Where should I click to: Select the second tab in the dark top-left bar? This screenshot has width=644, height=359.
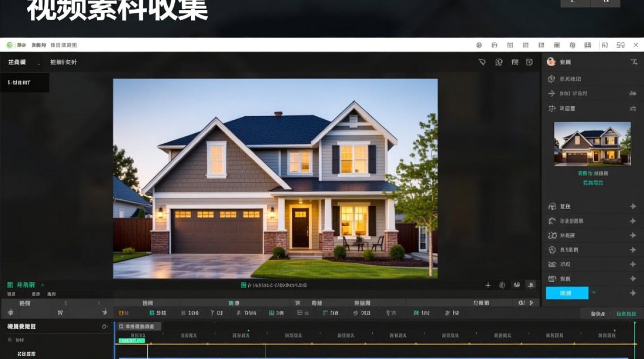click(x=63, y=62)
